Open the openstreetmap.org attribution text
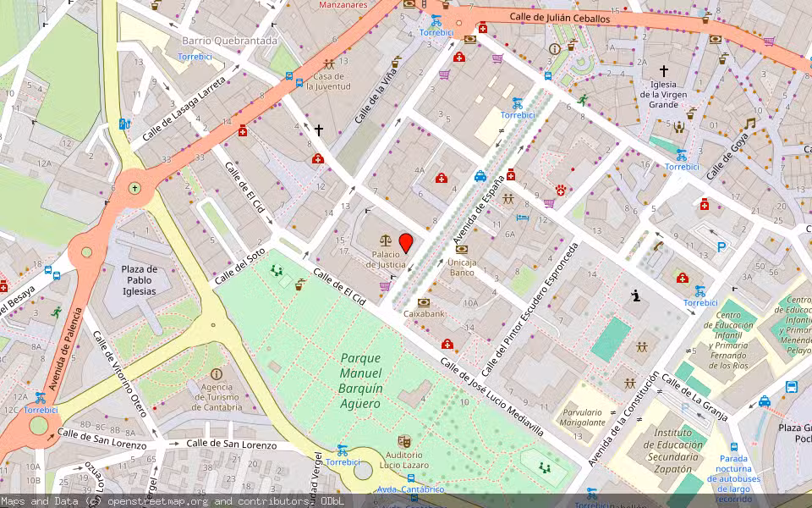Viewport: 812px width, 508px height. click(x=157, y=501)
